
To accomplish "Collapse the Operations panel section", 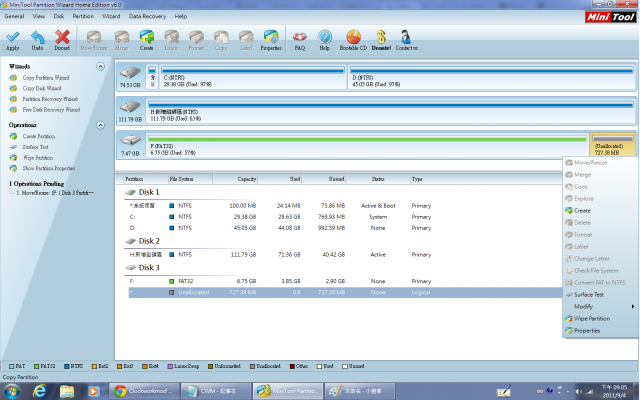I will tap(100, 125).
